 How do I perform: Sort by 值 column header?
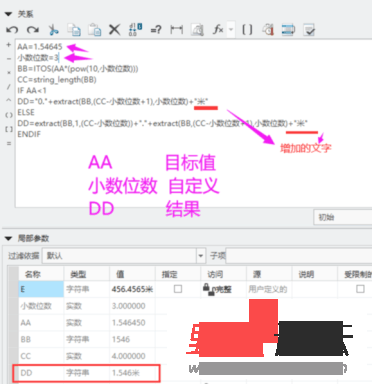[x=132, y=274]
